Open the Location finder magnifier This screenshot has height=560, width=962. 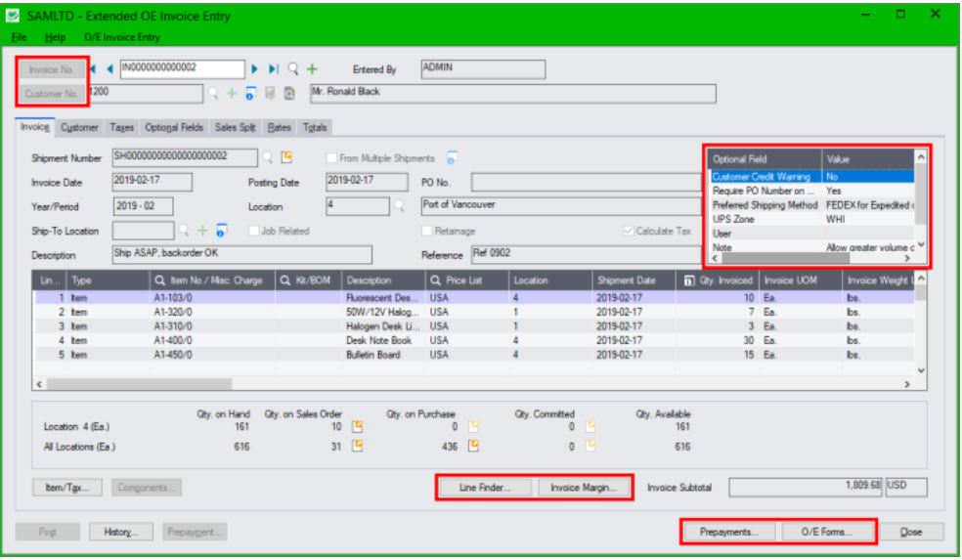point(400,206)
